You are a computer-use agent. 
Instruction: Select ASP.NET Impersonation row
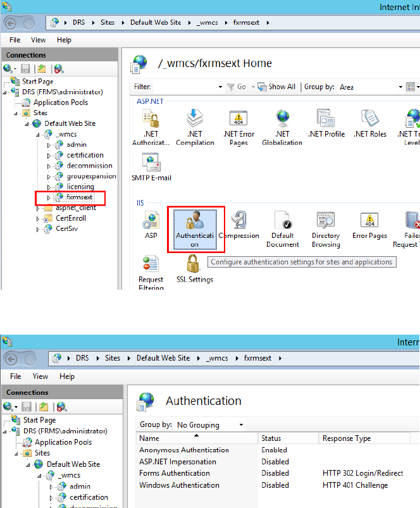point(278,462)
